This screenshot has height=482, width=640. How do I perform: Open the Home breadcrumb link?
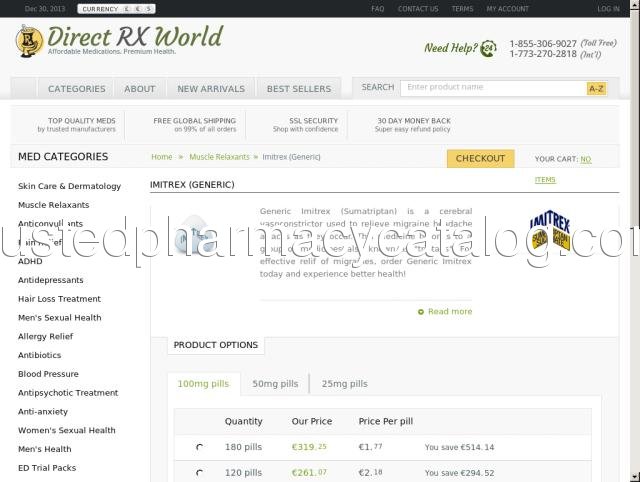point(162,157)
